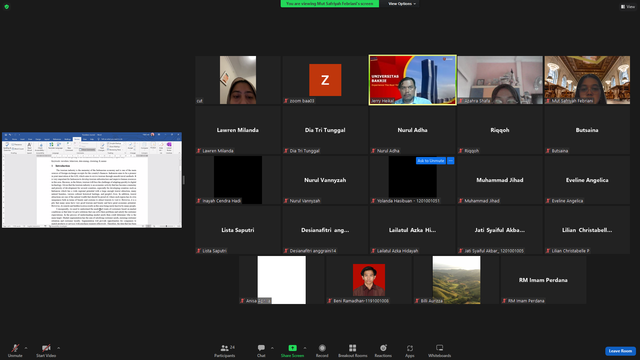Click muted mic icon on zoom baa03 tile
Image resolution: width=640 pixels, height=360 pixels.
286,101
